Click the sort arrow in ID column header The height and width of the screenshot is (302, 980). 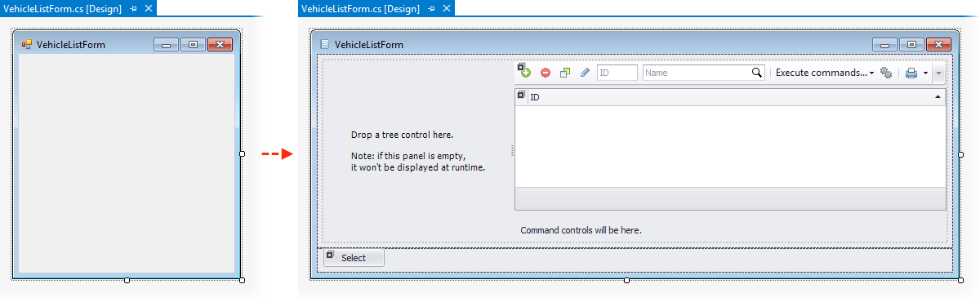pyautogui.click(x=938, y=97)
